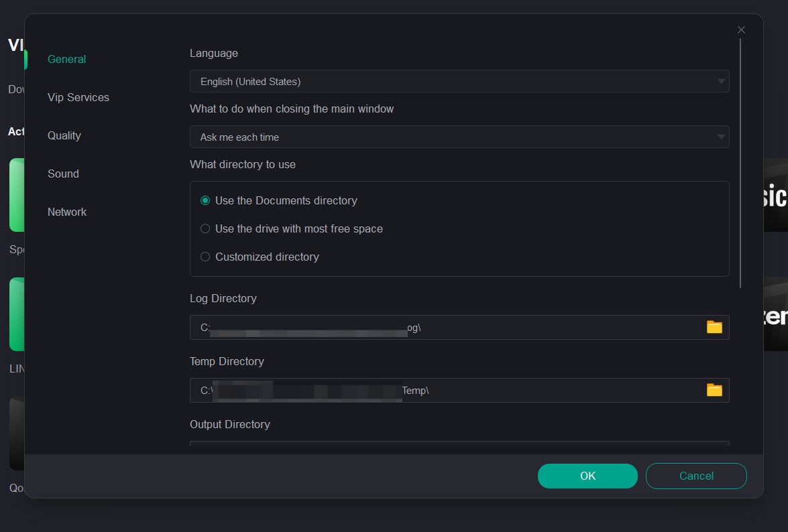Viewport: 788px width, 532px height.
Task: Click the Language heading
Action: pyautogui.click(x=214, y=53)
